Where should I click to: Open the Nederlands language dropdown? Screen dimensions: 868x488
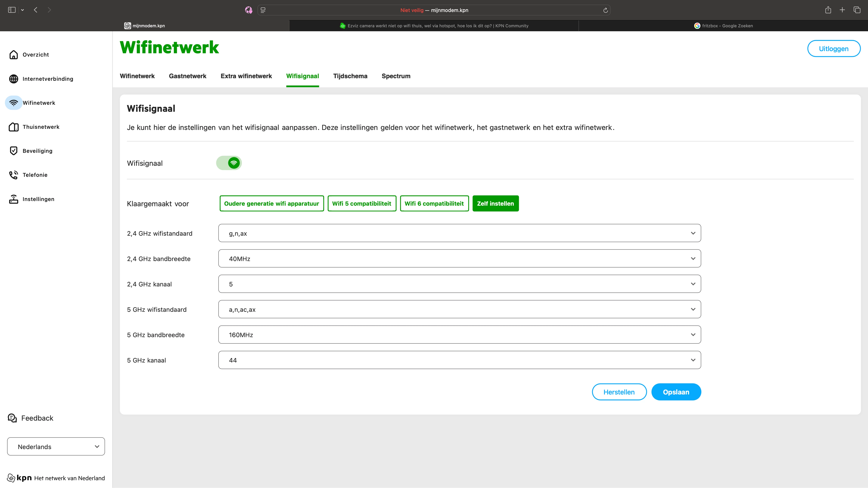[56, 447]
